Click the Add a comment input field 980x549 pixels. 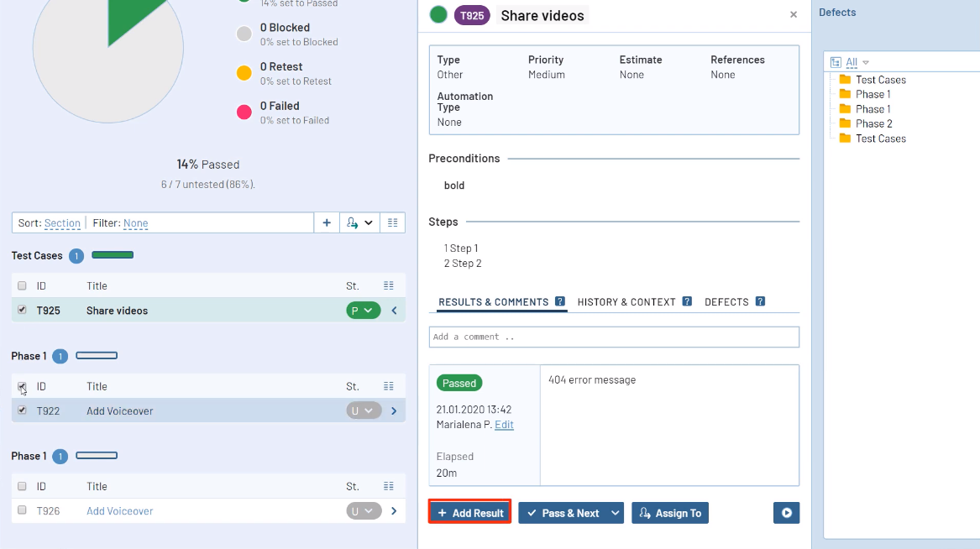[x=613, y=337]
